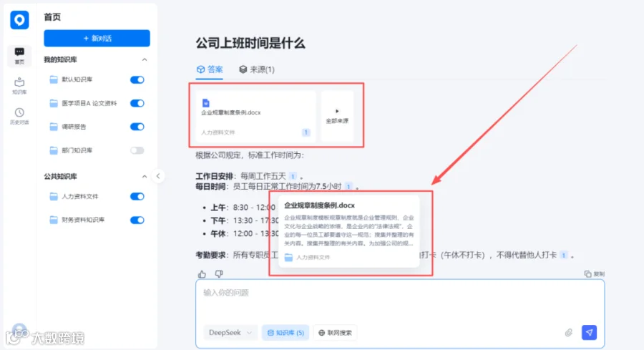644x350 pixels.
Task: Click the 财务资料知识库 folder icon
Action: tap(54, 220)
